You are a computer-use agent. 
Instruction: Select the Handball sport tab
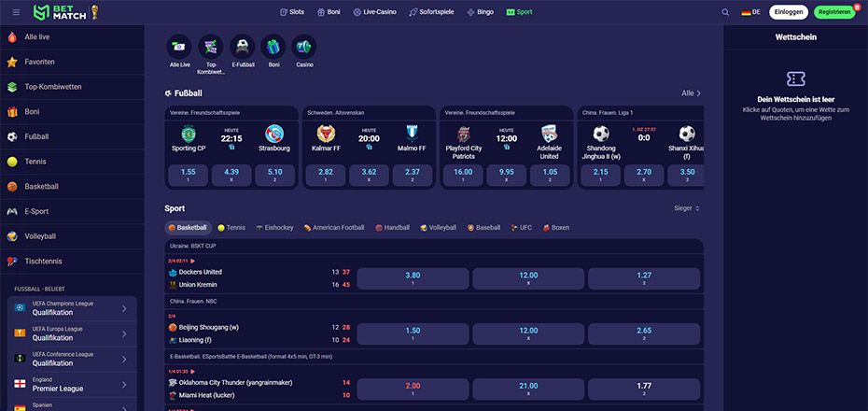[x=393, y=228]
